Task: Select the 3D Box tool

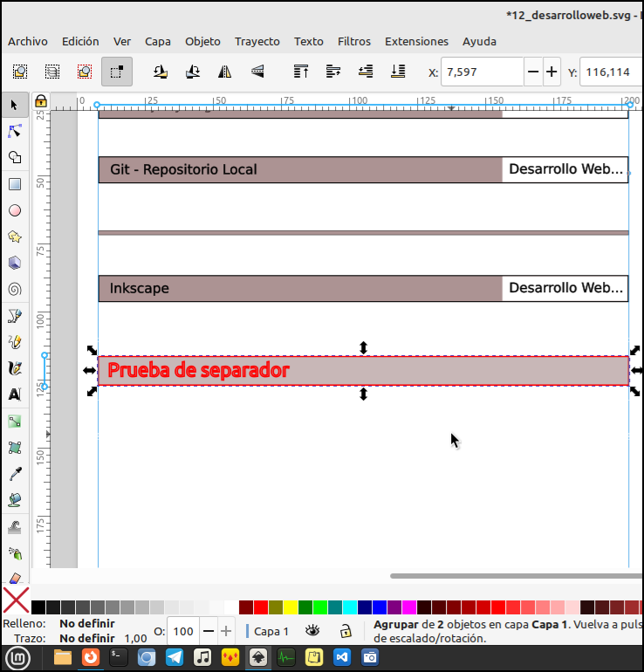Action: 15,263
